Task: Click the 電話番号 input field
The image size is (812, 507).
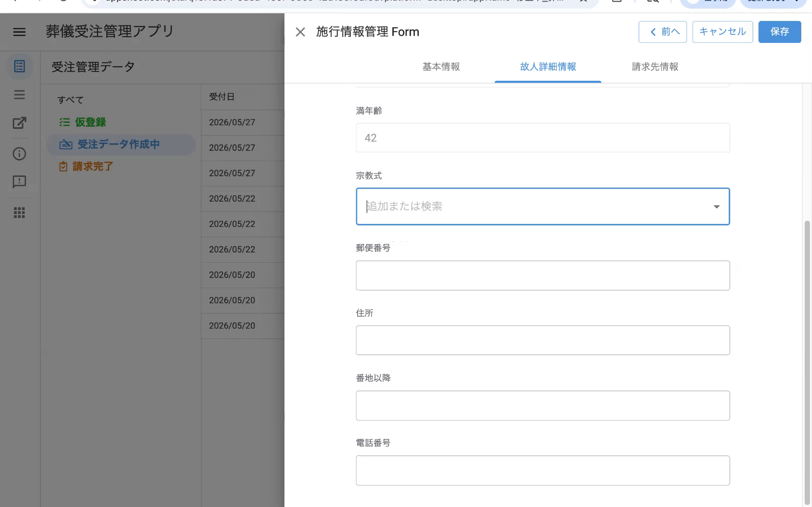Action: (x=543, y=471)
